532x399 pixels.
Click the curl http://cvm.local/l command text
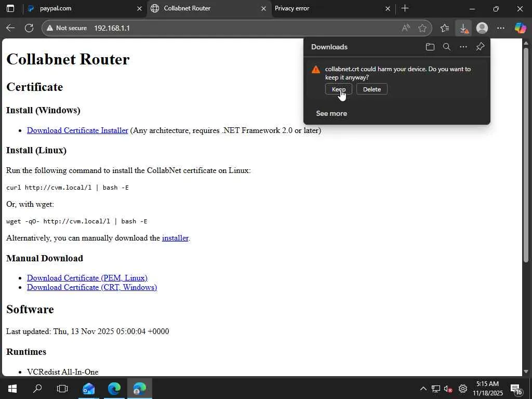[68, 187]
